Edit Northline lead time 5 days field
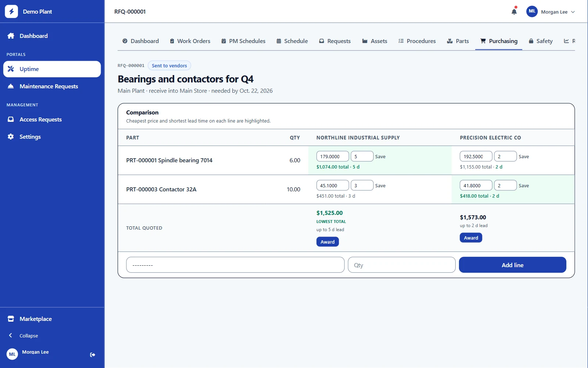Image resolution: width=588 pixels, height=368 pixels. click(x=362, y=156)
